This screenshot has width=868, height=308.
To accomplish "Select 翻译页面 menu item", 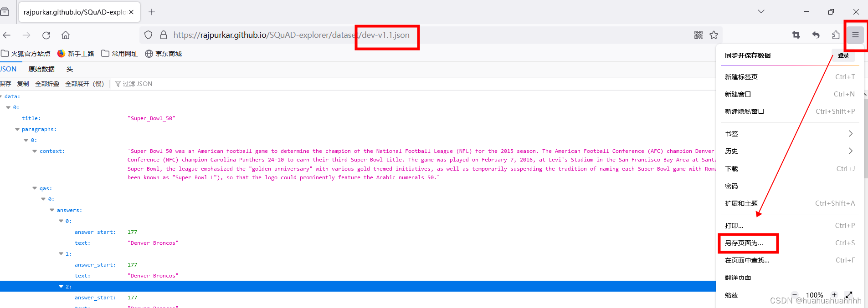I will tap(790, 278).
